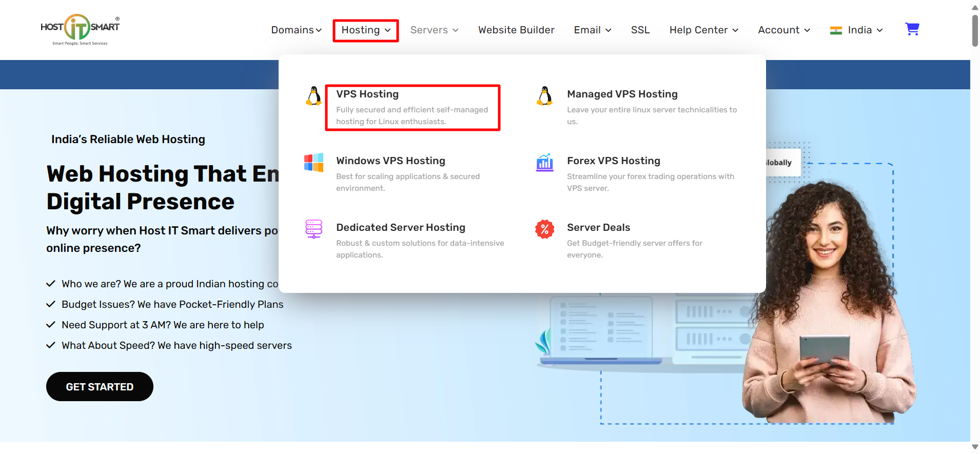Click the scrollbar up arrow
This screenshot has height=454, width=980.
pos(975,7)
